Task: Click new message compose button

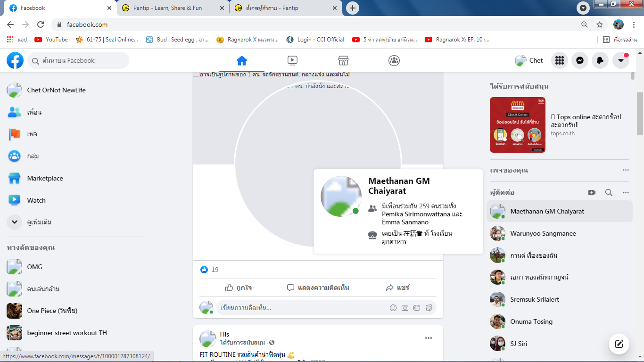Action: point(619,344)
